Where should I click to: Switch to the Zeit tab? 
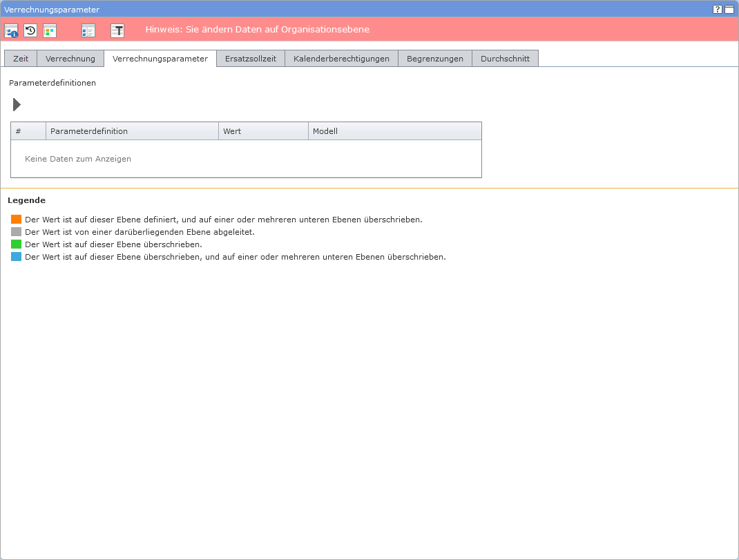coord(21,59)
